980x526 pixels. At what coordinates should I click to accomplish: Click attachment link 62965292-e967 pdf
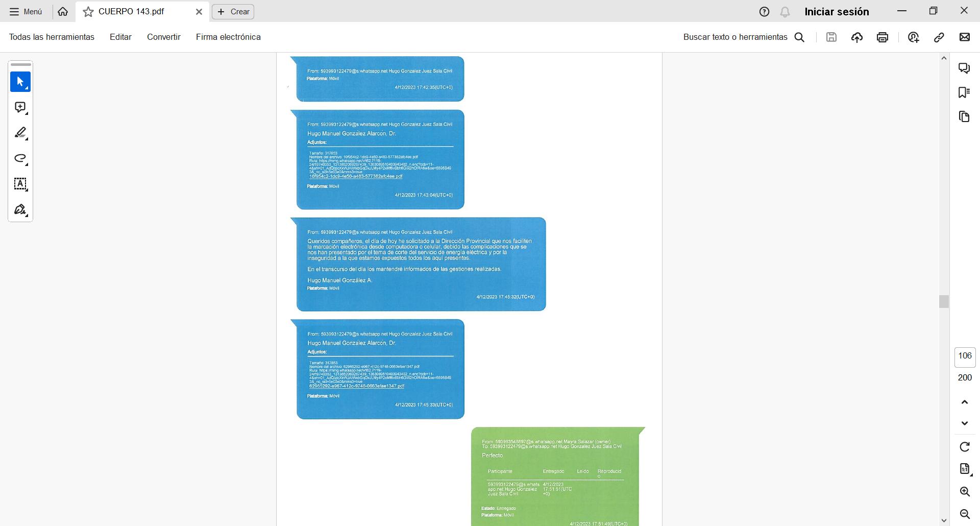pos(357,386)
